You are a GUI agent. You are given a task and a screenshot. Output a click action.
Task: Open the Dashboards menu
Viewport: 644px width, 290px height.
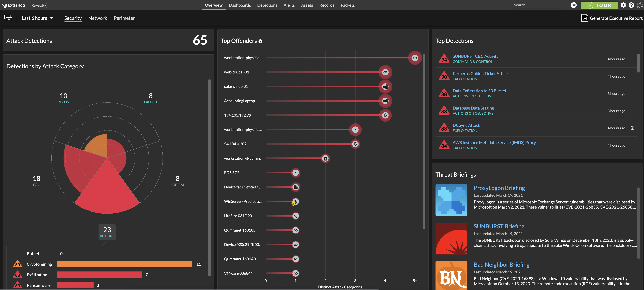[x=240, y=5]
